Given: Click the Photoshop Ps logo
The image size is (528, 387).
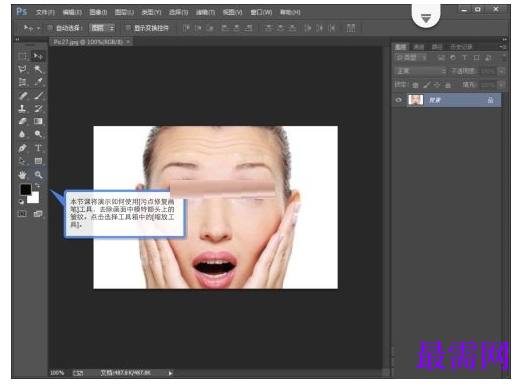Looking at the screenshot, I should (22, 12).
